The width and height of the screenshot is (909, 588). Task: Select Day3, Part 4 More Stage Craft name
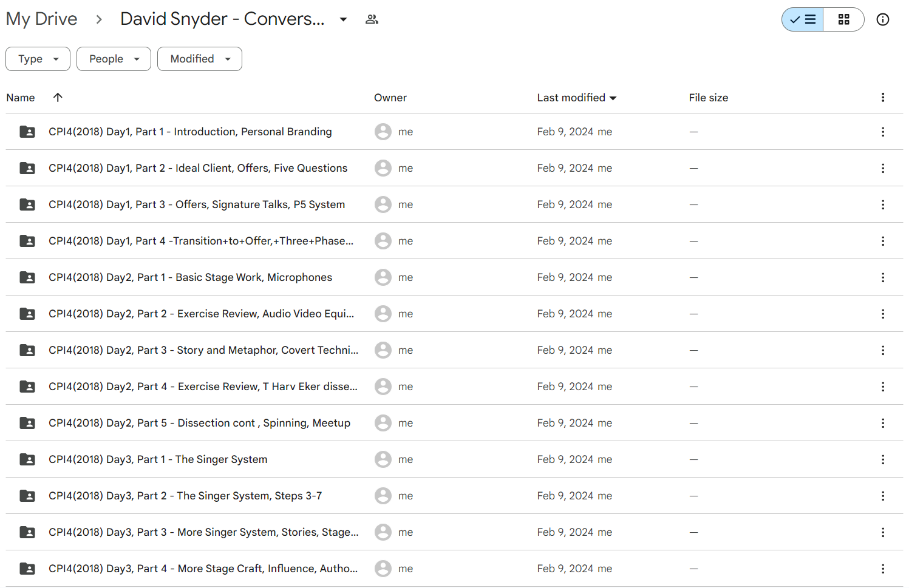point(203,569)
